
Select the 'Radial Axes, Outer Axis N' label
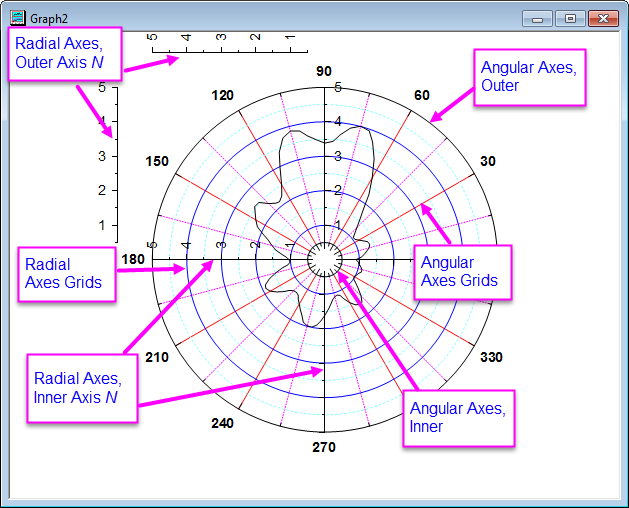pyautogui.click(x=66, y=54)
